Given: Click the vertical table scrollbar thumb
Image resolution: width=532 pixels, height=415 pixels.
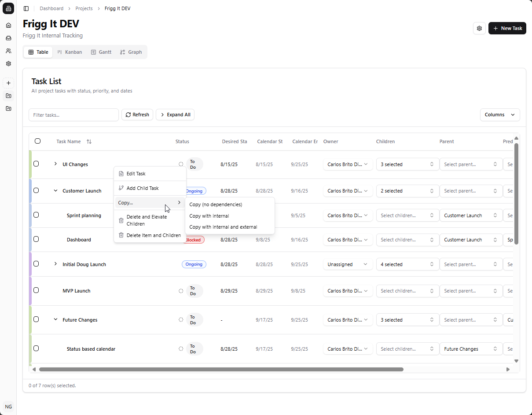Looking at the screenshot, I should (x=516, y=193).
